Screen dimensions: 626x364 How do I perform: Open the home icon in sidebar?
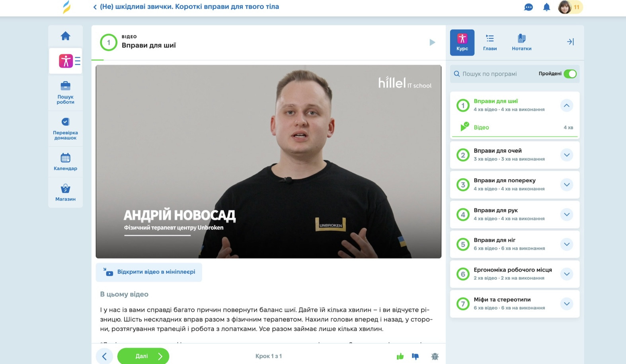(66, 36)
